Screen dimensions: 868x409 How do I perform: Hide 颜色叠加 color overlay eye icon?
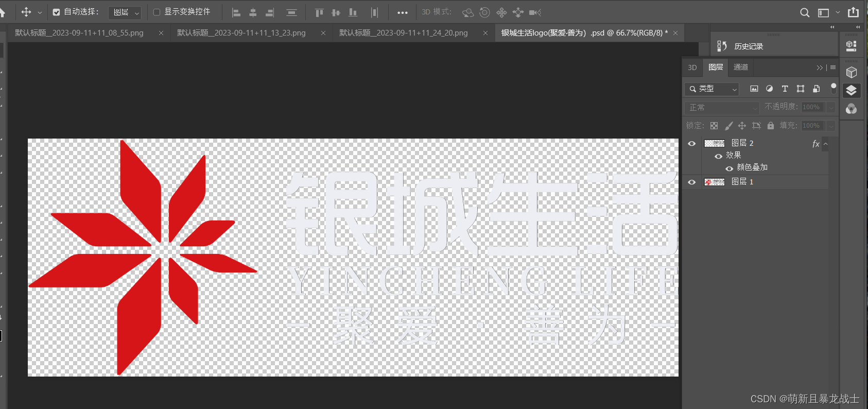pyautogui.click(x=729, y=168)
